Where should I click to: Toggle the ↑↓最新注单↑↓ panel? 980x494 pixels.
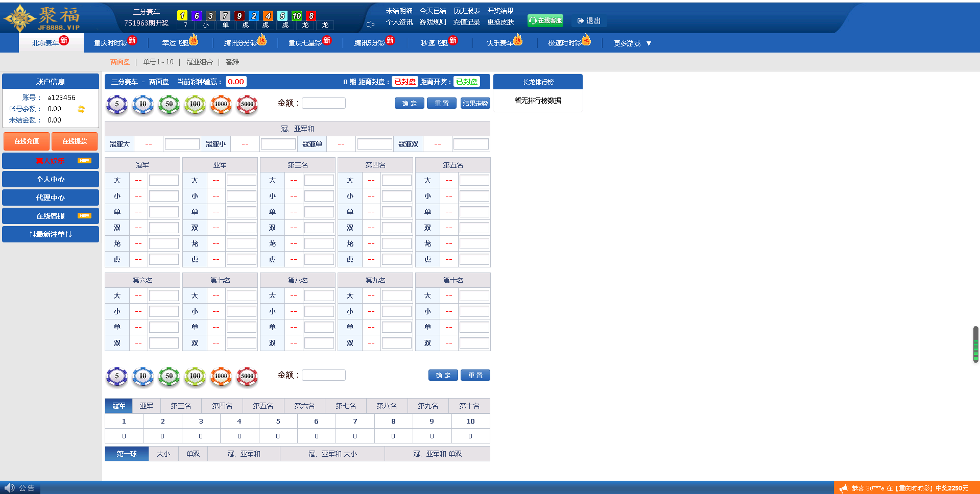(51, 234)
